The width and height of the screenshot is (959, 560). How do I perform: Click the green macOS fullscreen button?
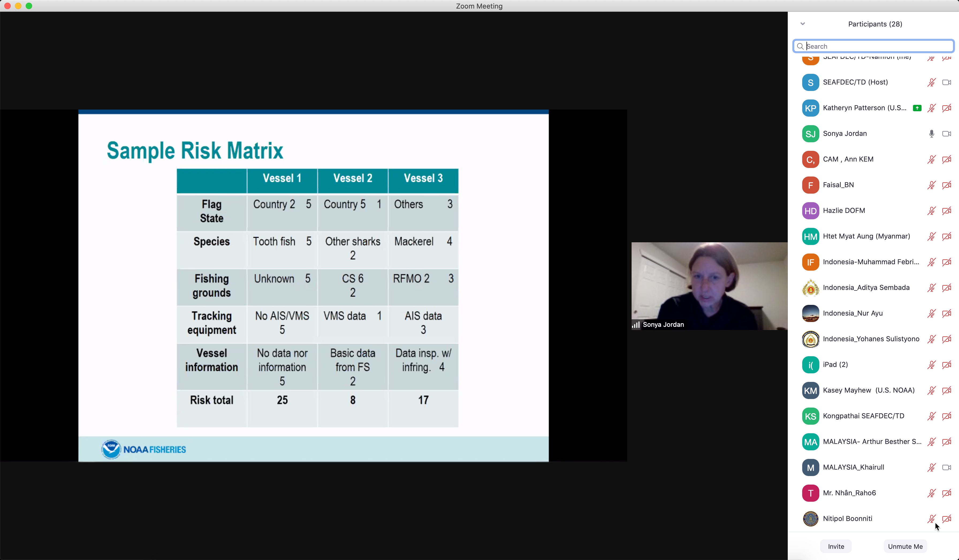[29, 6]
